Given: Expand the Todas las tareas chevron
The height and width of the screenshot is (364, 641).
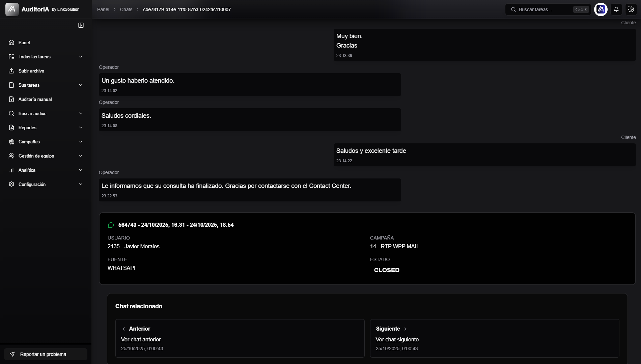Looking at the screenshot, I should point(81,57).
